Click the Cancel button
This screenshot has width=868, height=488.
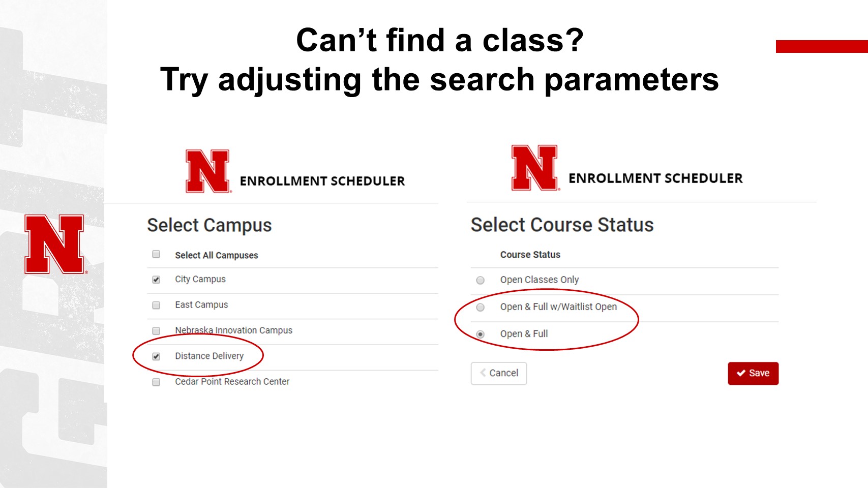pyautogui.click(x=498, y=373)
